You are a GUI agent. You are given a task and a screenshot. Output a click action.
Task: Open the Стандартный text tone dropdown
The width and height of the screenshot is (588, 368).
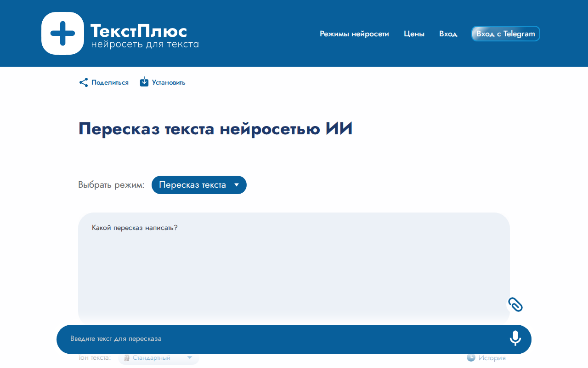[158, 358]
